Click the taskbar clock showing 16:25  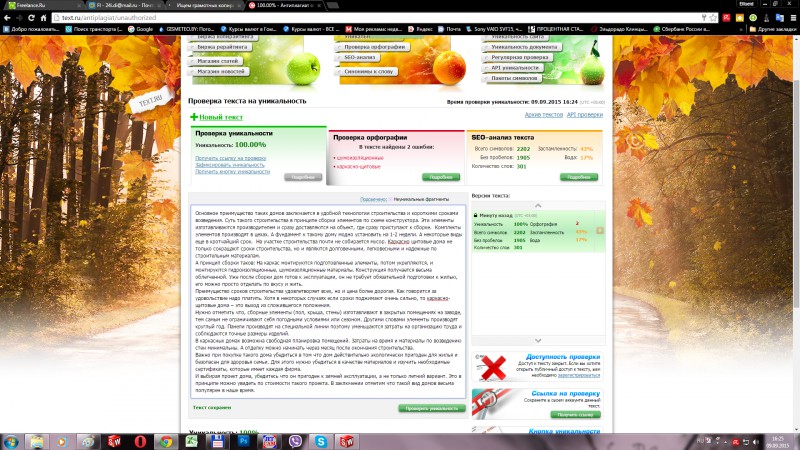[x=778, y=442]
